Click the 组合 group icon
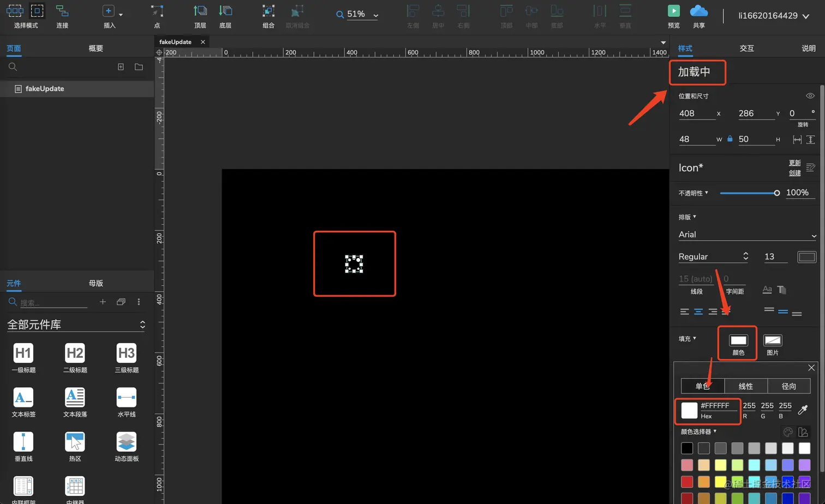825x504 pixels. (x=268, y=11)
